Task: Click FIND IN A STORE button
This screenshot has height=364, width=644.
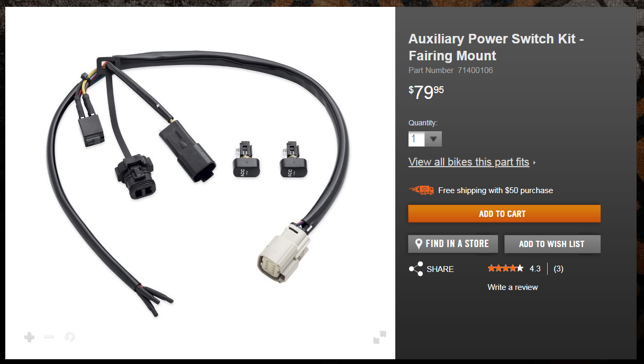Action: point(453,244)
